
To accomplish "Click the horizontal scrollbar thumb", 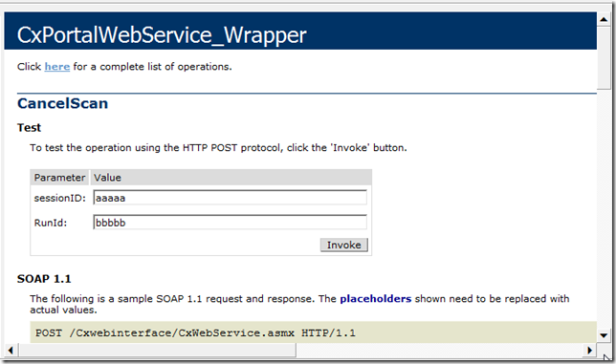I will (x=157, y=350).
